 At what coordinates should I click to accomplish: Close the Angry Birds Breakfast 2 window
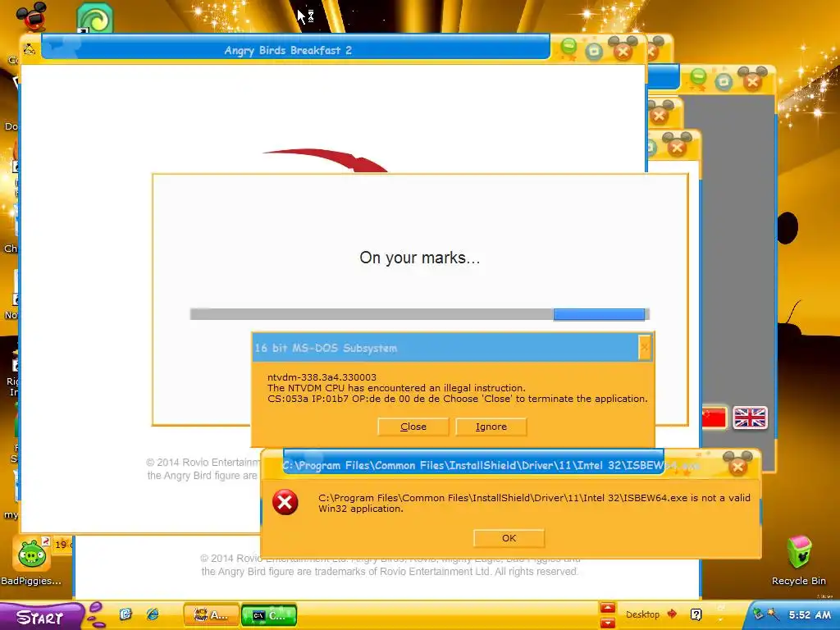tap(622, 50)
